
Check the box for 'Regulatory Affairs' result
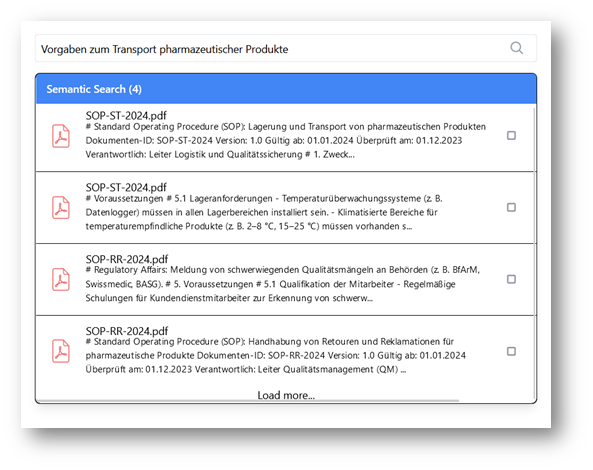tap(511, 279)
